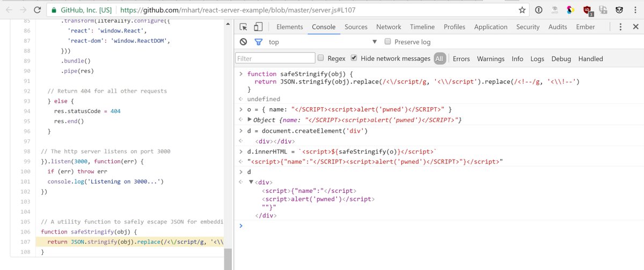Switch to the Network tab

pos(389,27)
